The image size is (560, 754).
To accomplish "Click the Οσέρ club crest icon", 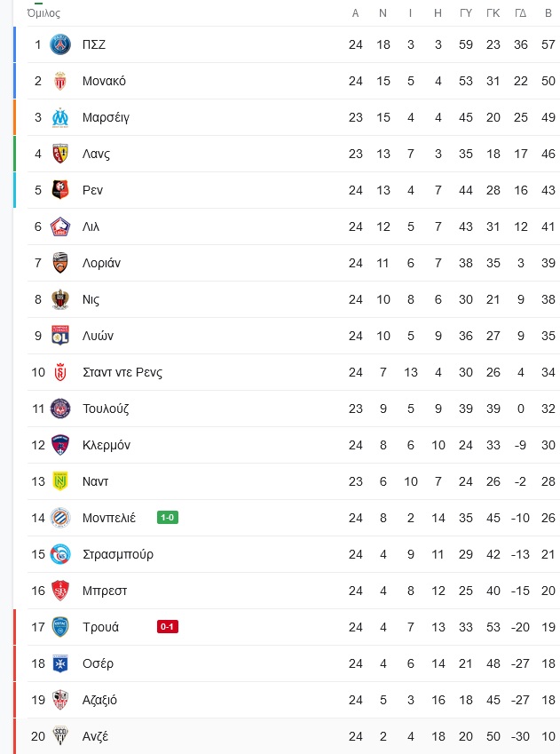I will click(60, 663).
